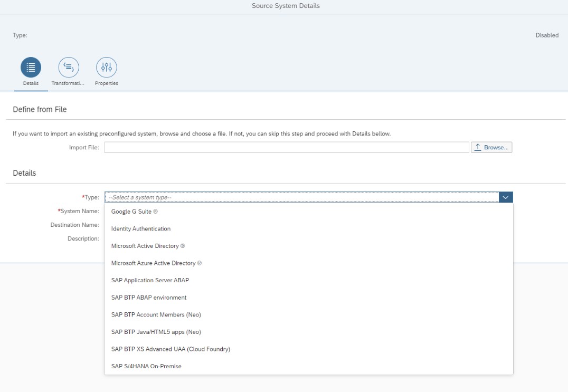The height and width of the screenshot is (392, 568).
Task: Choose SAP BTP Java/HTML5 apps (Neo)
Action: [x=309, y=332]
